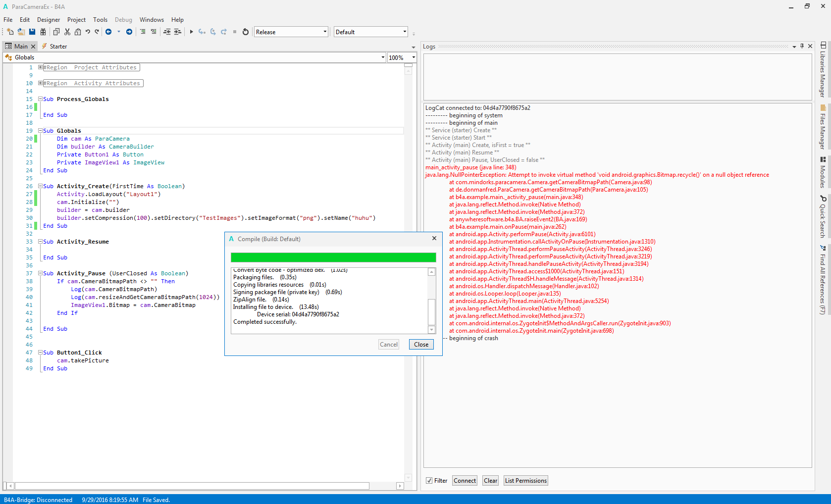Close the Main code tab

[x=33, y=47]
